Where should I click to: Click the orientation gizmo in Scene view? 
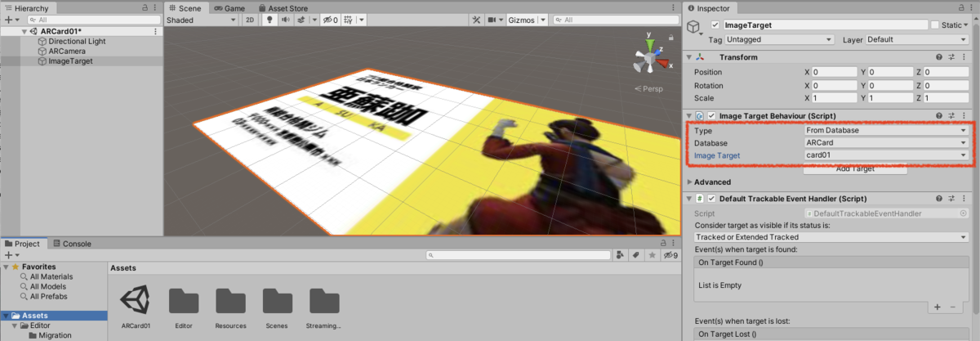[x=649, y=59]
